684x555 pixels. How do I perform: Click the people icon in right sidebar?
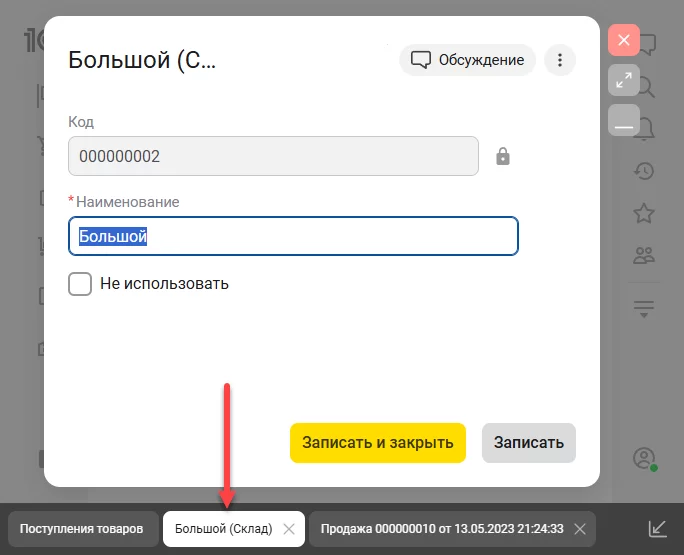644,256
